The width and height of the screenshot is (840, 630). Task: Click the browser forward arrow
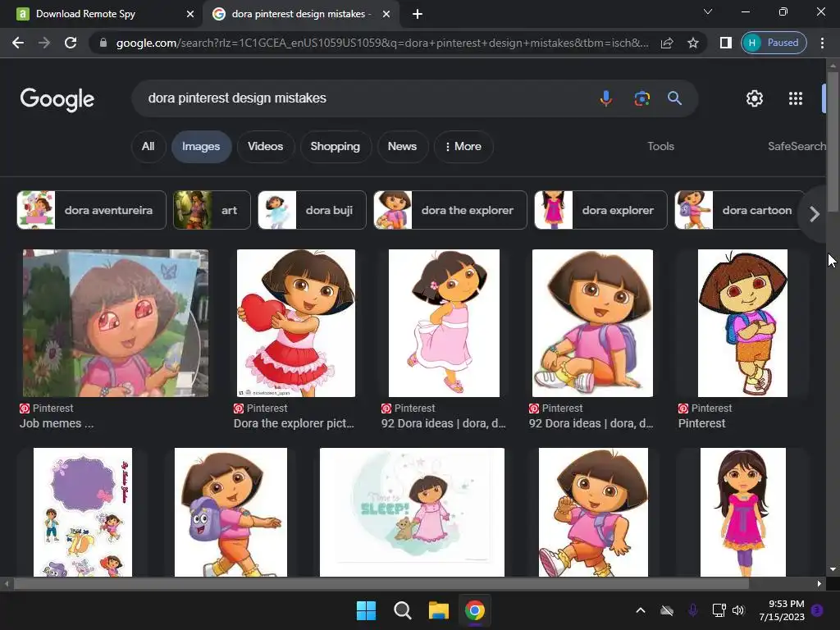tap(44, 43)
